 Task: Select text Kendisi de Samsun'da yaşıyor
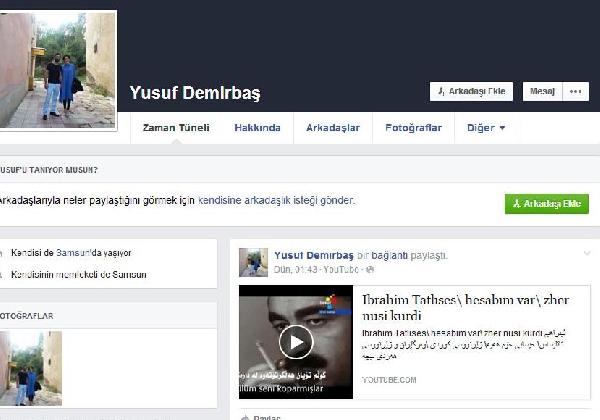pos(71,253)
